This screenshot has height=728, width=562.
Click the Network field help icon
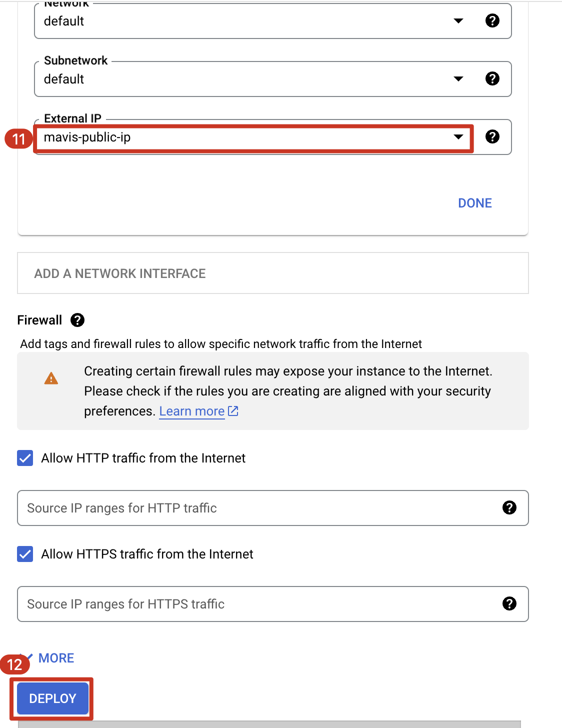click(492, 20)
